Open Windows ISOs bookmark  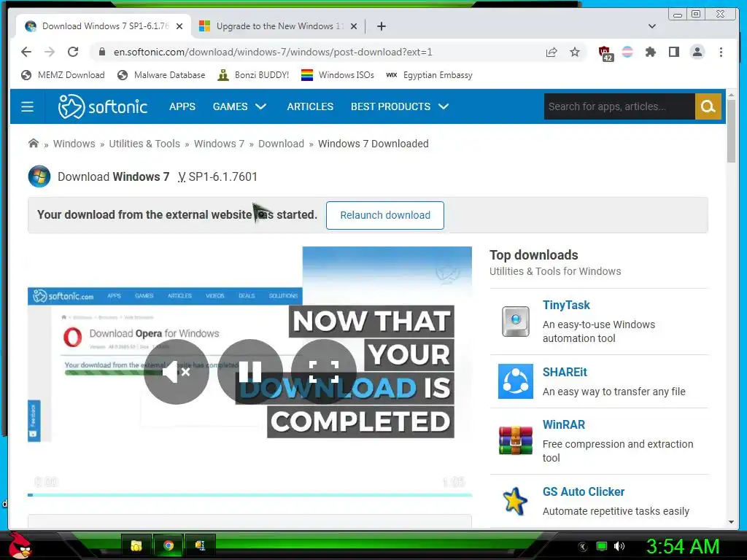[x=338, y=75]
